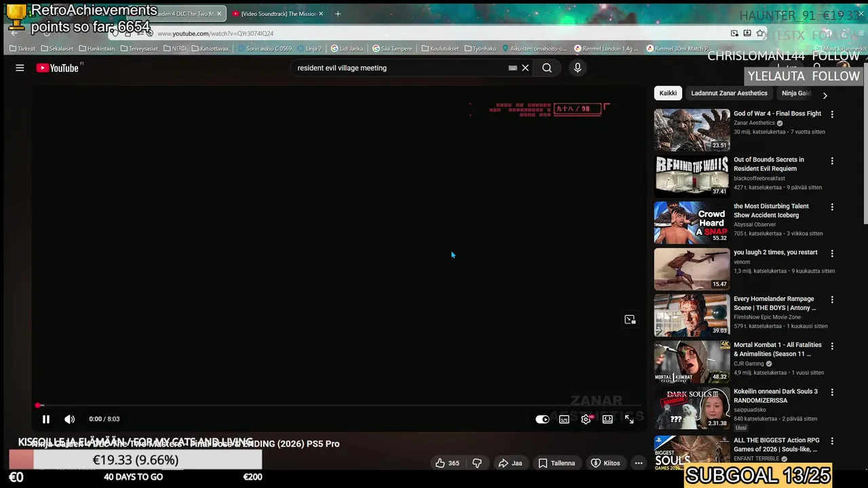The image size is (868, 488).
Task: Go to the YouTube home logo
Action: pos(58,68)
